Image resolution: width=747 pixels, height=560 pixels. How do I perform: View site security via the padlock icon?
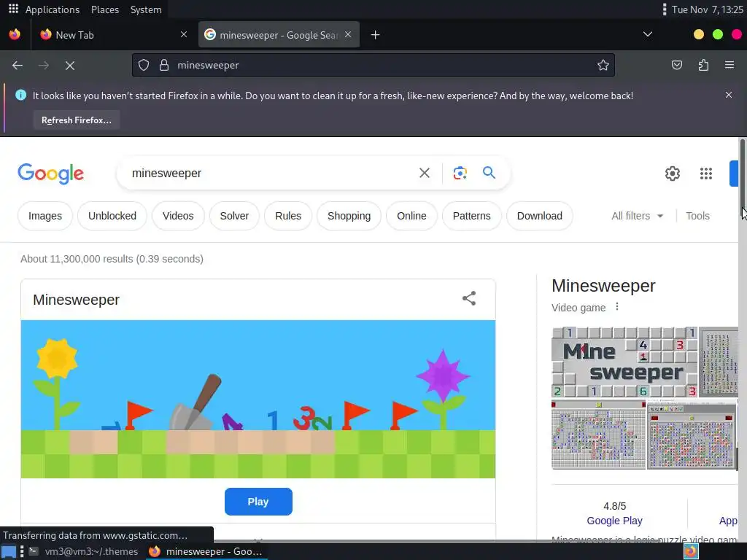pos(164,65)
